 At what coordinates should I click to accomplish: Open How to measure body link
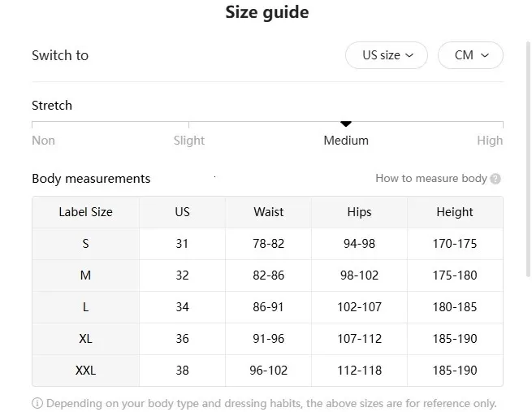430,178
